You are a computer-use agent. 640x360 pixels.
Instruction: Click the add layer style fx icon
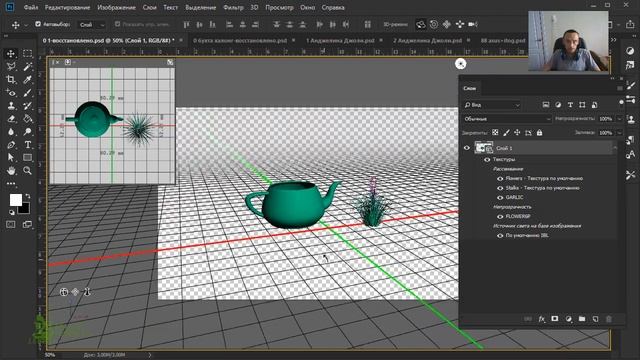(542, 319)
